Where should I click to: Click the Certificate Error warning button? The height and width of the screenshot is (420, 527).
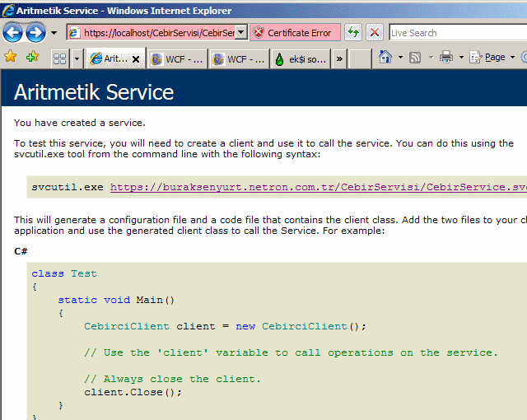[293, 33]
